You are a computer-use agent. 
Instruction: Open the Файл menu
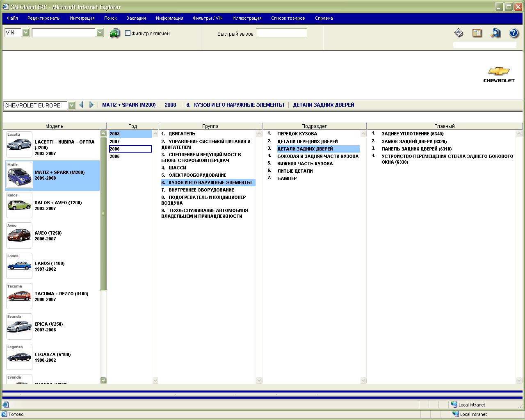(x=12, y=18)
